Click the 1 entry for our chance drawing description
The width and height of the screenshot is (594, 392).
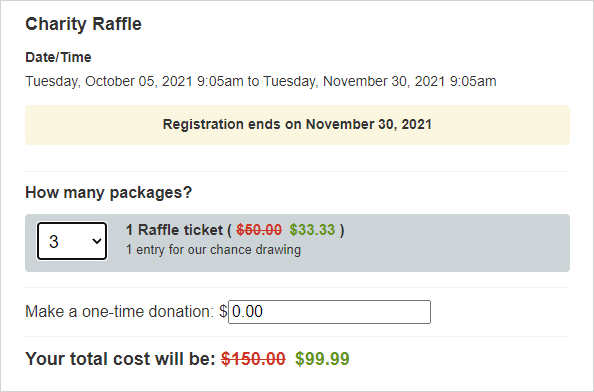(x=213, y=250)
